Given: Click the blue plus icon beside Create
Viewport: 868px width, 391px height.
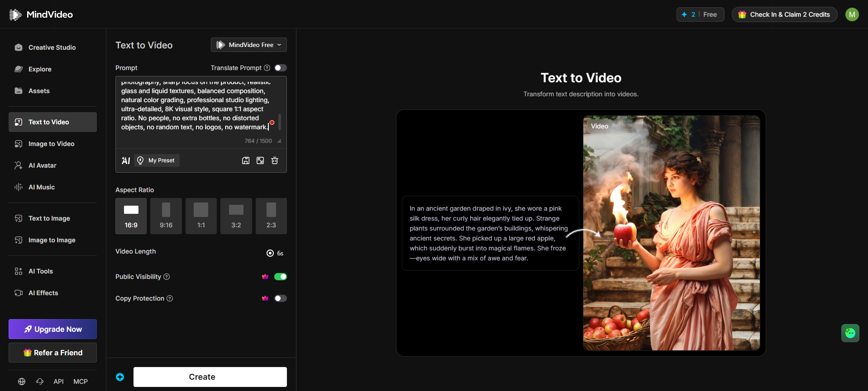Looking at the screenshot, I should (120, 377).
